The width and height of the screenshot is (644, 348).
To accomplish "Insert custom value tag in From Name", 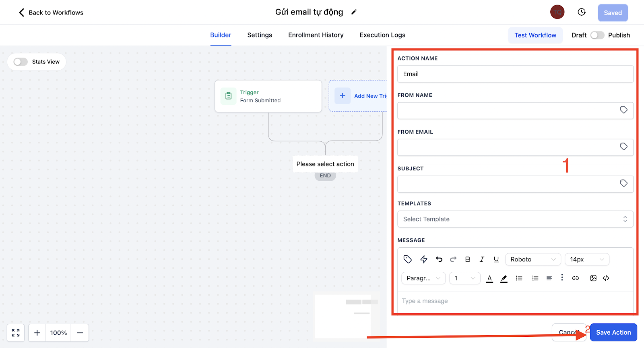I will (x=623, y=110).
